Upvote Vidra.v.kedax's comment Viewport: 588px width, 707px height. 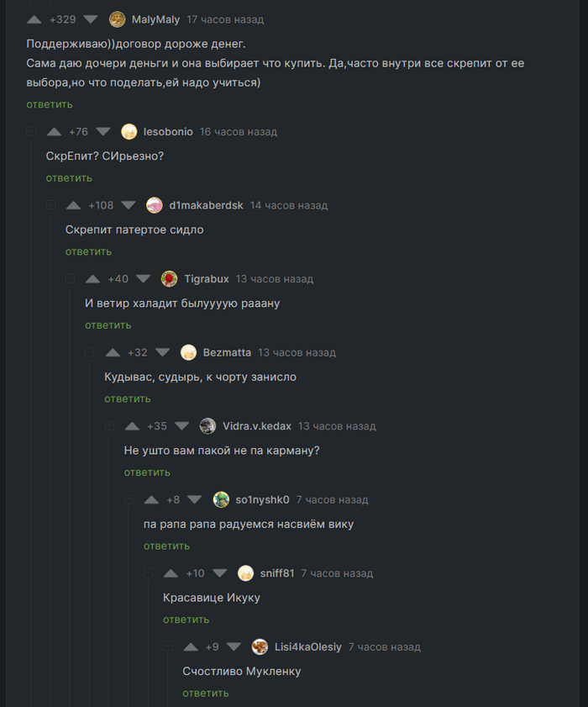click(x=132, y=426)
